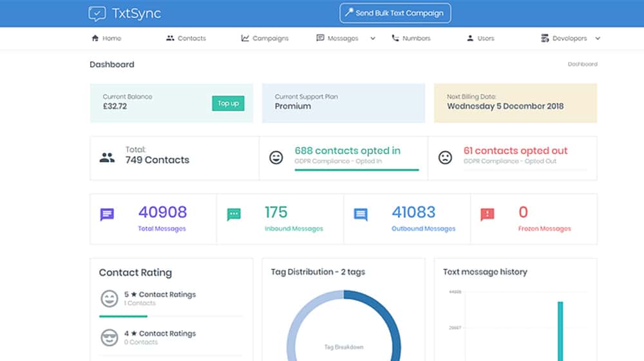Click the Tag Distribution donut chart
644x361 pixels.
[344, 326]
